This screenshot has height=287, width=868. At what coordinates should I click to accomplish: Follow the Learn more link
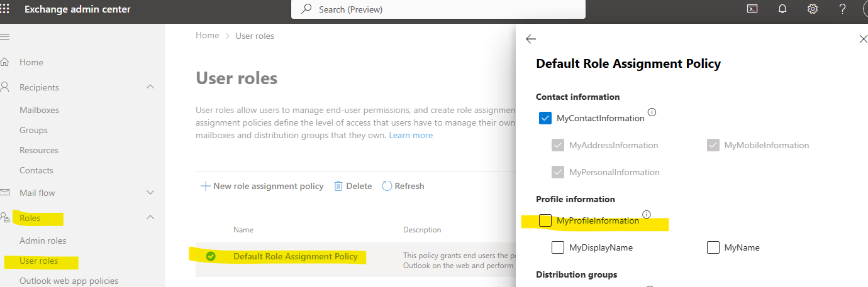tap(411, 135)
